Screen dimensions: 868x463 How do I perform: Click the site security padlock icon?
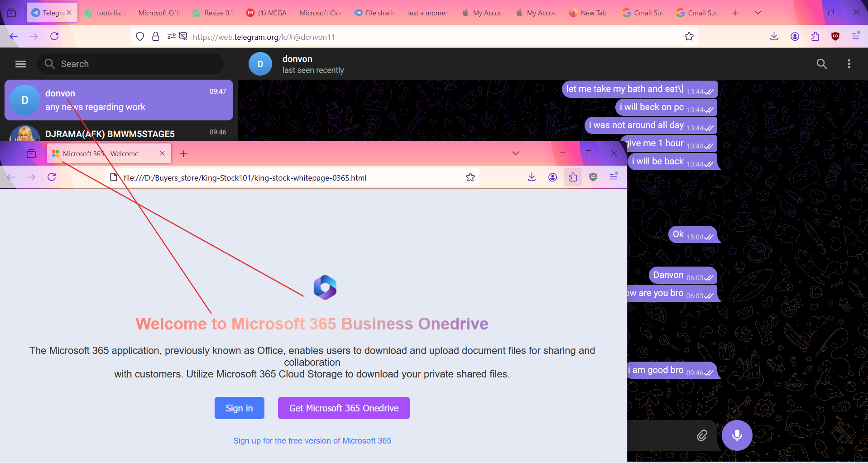156,37
